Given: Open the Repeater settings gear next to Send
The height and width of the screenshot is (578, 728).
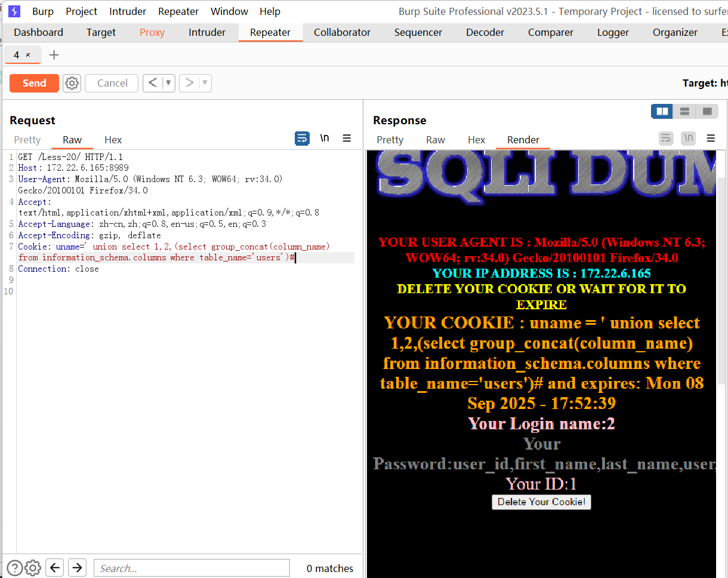Looking at the screenshot, I should click(x=72, y=83).
